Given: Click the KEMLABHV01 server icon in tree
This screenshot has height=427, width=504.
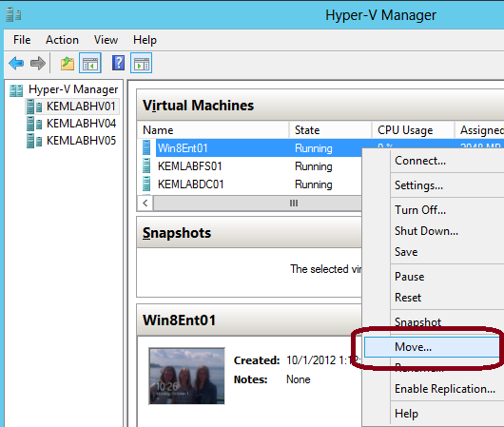Looking at the screenshot, I should (x=34, y=107).
